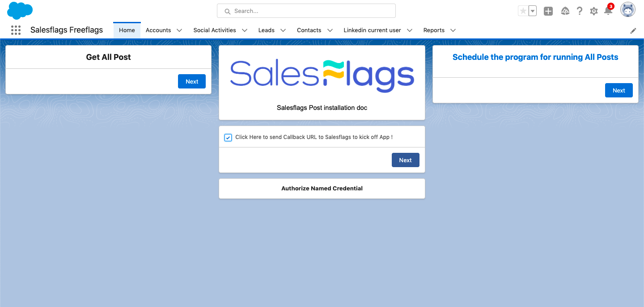
Task: Expand the Contacts tab dropdown chevron
Action: pos(330,30)
